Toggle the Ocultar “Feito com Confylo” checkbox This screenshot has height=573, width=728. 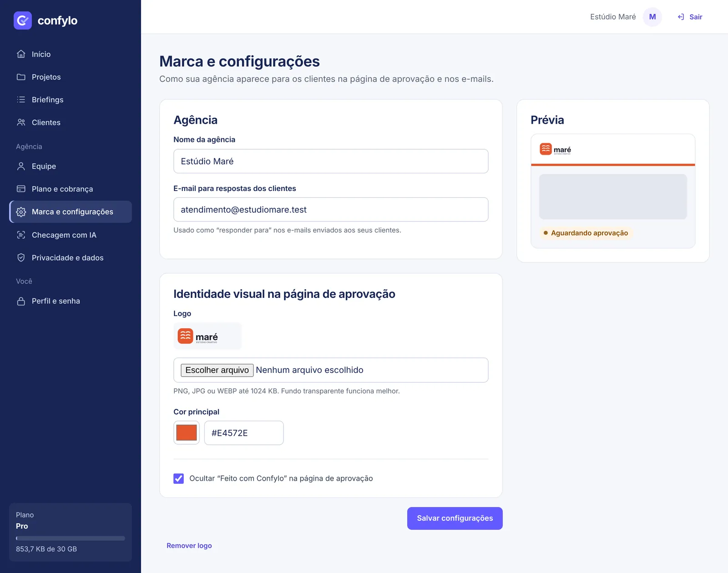[x=179, y=478]
